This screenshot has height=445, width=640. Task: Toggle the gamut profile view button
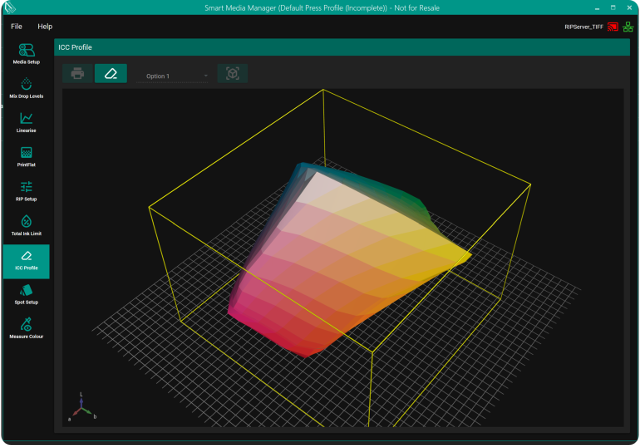(x=110, y=74)
